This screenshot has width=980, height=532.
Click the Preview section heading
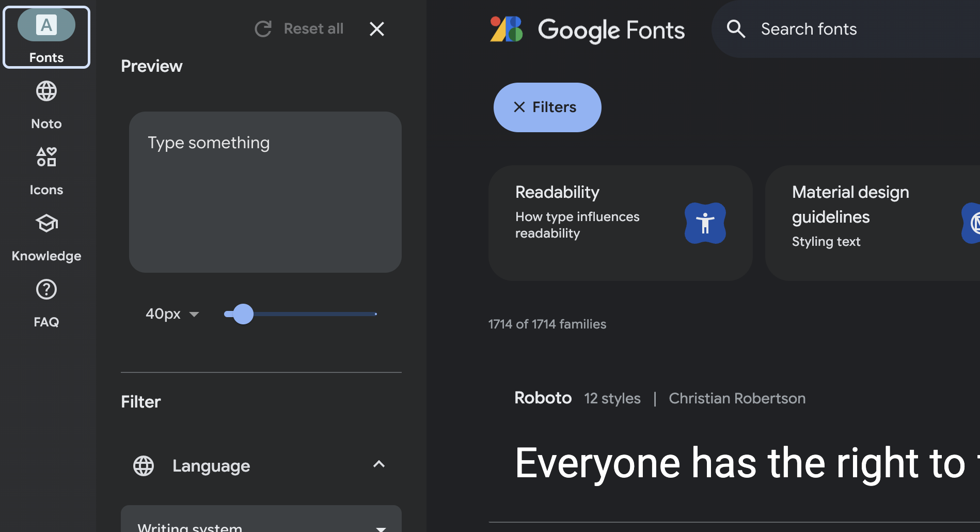(152, 66)
